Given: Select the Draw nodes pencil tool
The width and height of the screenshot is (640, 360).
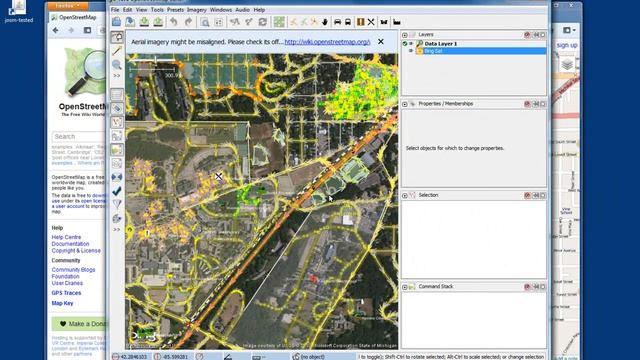Looking at the screenshot, I should coord(117,51).
